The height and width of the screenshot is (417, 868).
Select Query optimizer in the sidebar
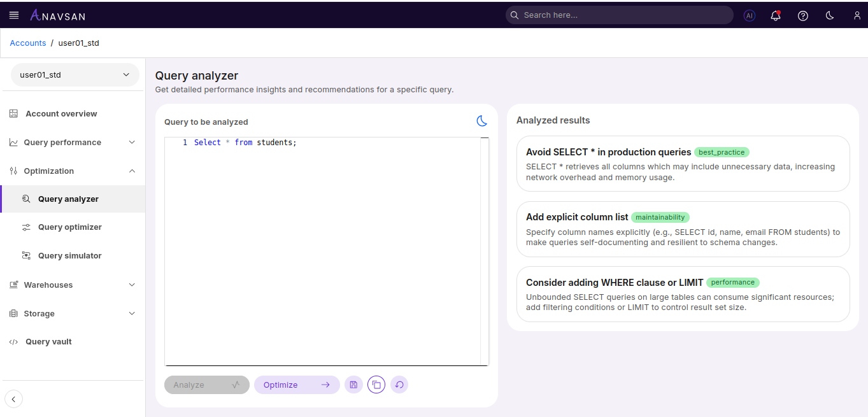70,227
